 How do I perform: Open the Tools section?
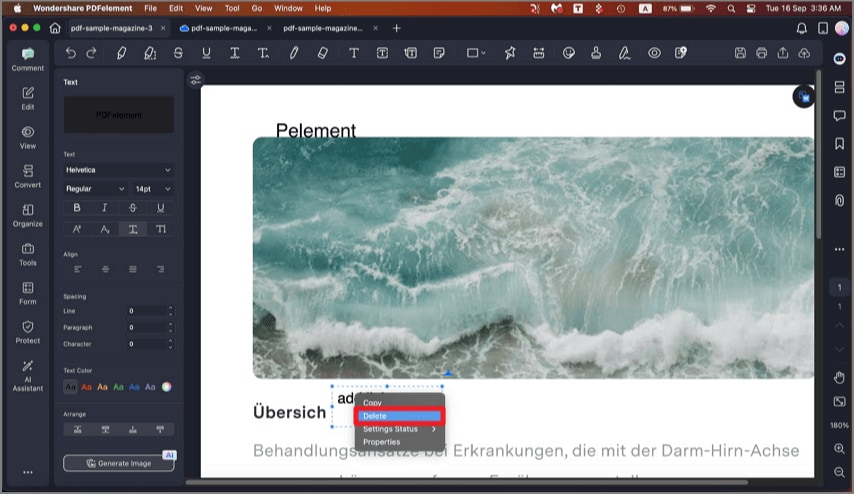tap(28, 254)
